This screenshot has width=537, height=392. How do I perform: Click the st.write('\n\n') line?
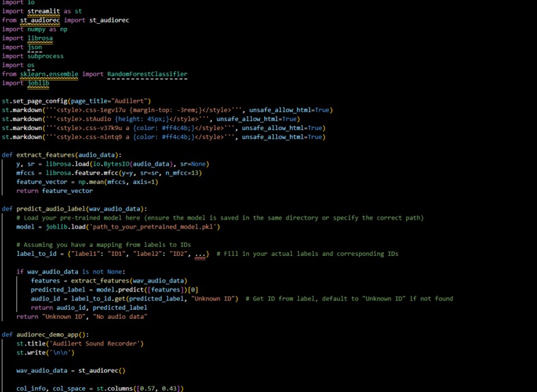pyautogui.click(x=45, y=352)
